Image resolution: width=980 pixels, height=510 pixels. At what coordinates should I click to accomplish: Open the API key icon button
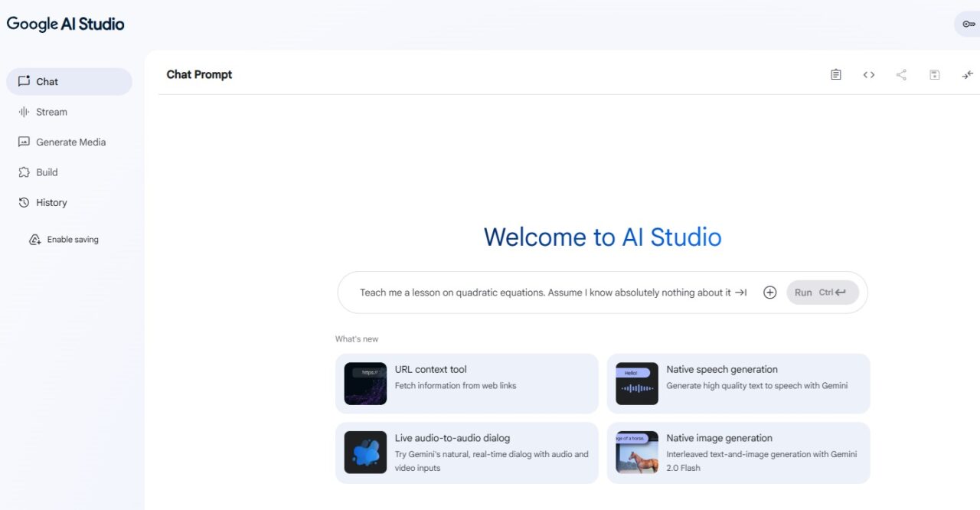pos(968,25)
